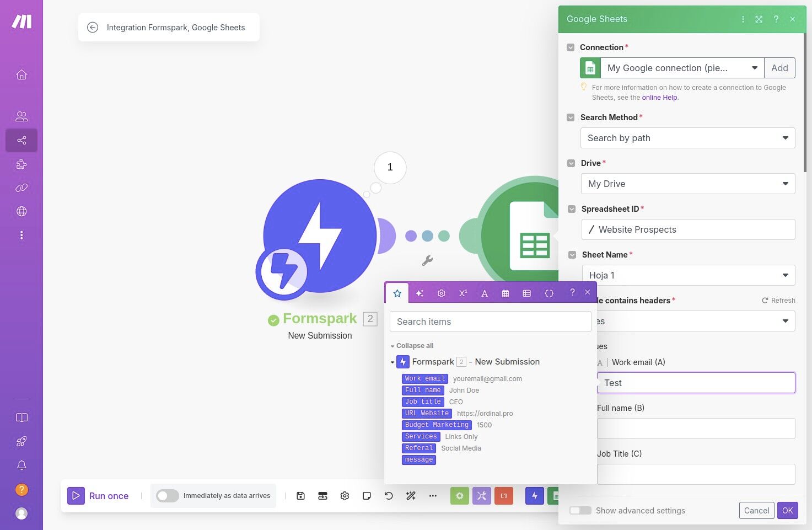The image size is (812, 530).
Task: Refresh the sheet headers
Action: pos(778,301)
